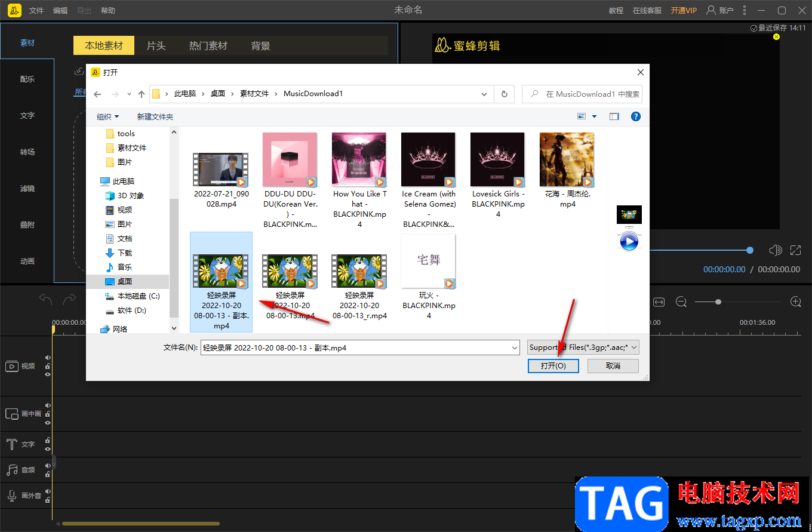This screenshot has width=812, height=532.
Task: Lock the 视频 track
Action: click(48, 366)
